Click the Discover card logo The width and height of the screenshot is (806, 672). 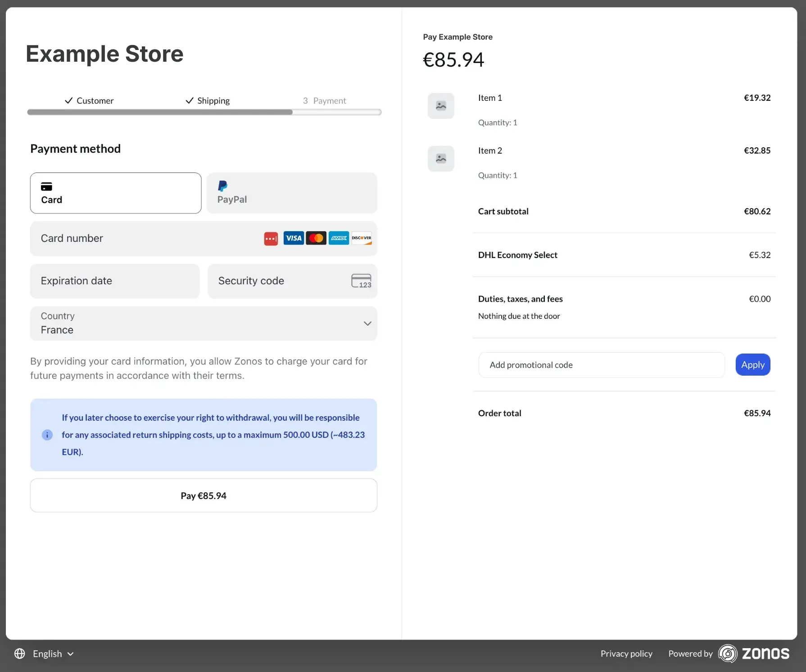tap(362, 238)
